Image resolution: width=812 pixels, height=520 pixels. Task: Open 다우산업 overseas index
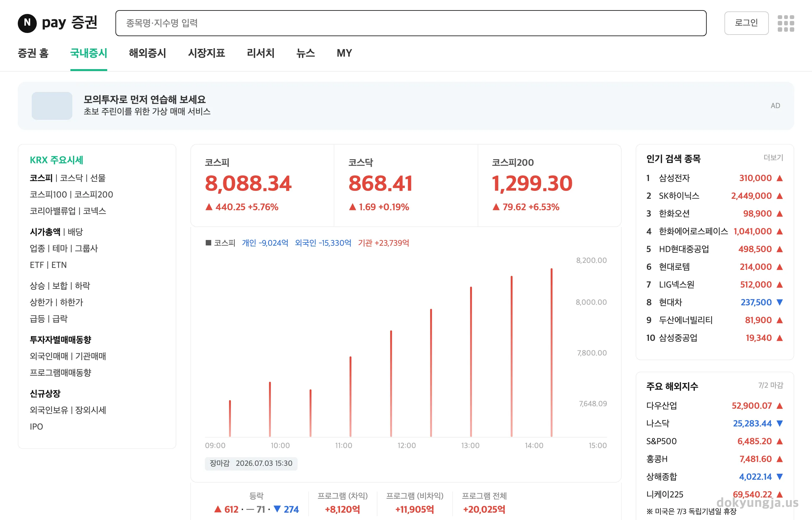714,406
